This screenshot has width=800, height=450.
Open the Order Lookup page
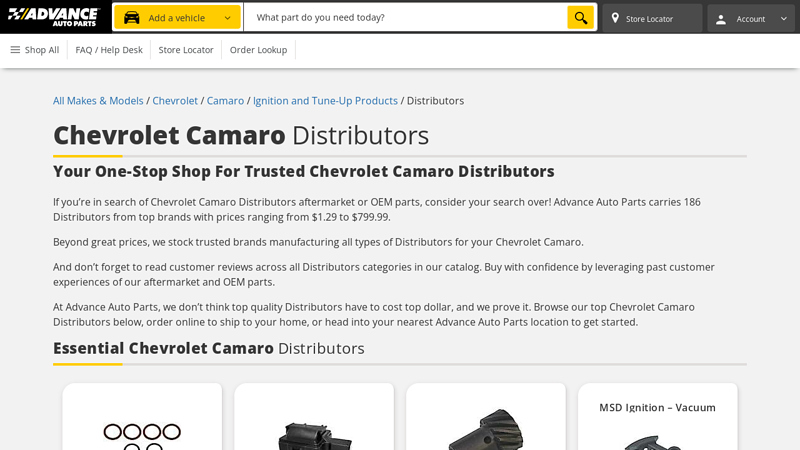pyautogui.click(x=258, y=50)
